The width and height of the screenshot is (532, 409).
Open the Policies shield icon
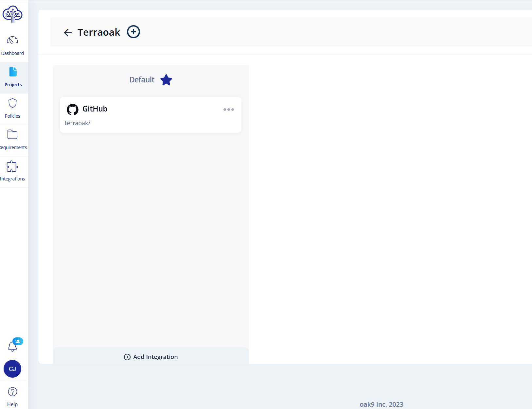(x=12, y=103)
